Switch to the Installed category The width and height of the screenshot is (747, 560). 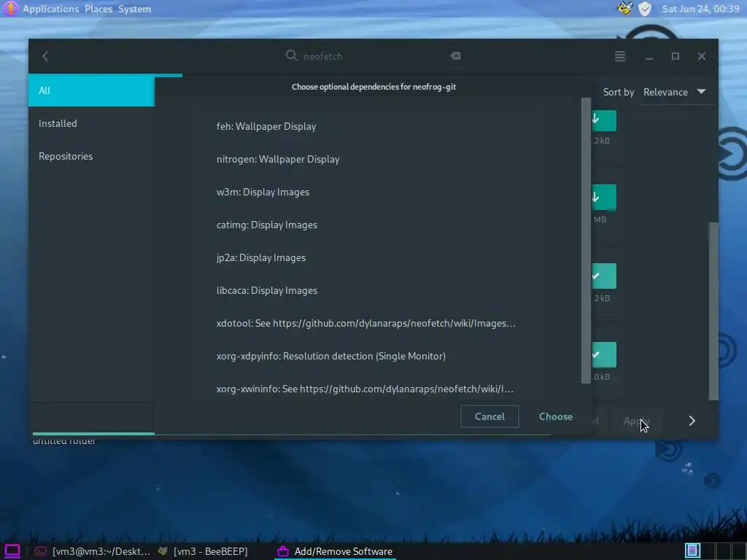pos(91,123)
